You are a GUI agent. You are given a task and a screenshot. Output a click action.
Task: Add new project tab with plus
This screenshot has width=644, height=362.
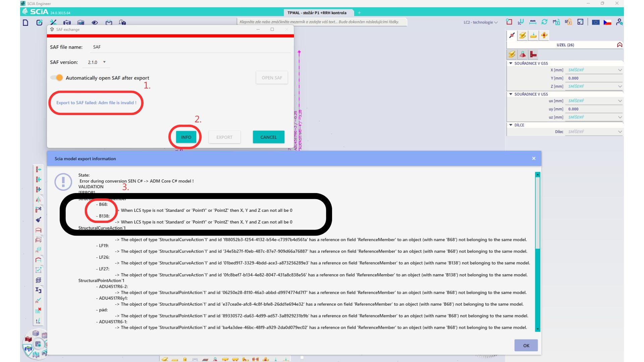click(359, 13)
